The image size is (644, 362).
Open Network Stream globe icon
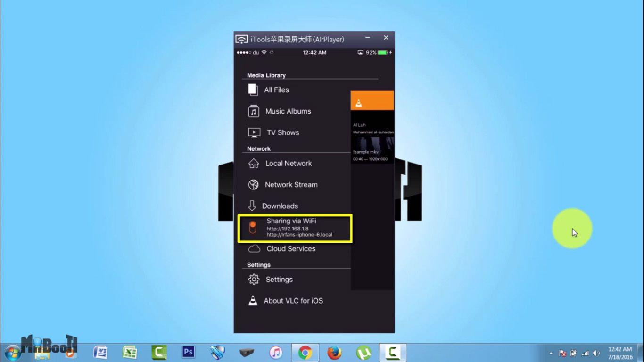coord(254,185)
